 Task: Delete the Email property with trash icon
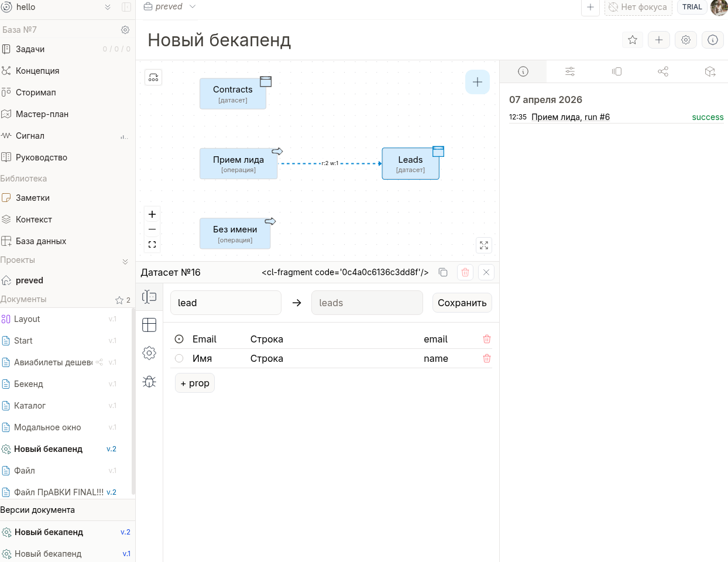(486, 339)
